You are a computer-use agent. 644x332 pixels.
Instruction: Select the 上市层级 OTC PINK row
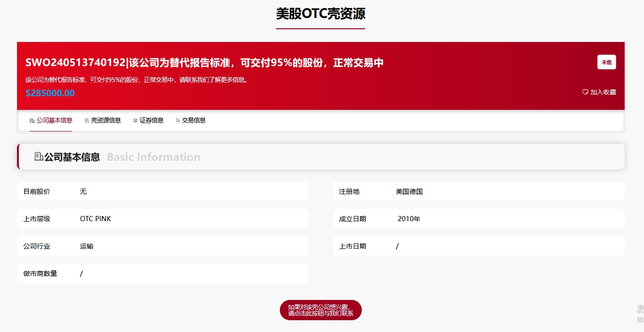tap(163, 219)
